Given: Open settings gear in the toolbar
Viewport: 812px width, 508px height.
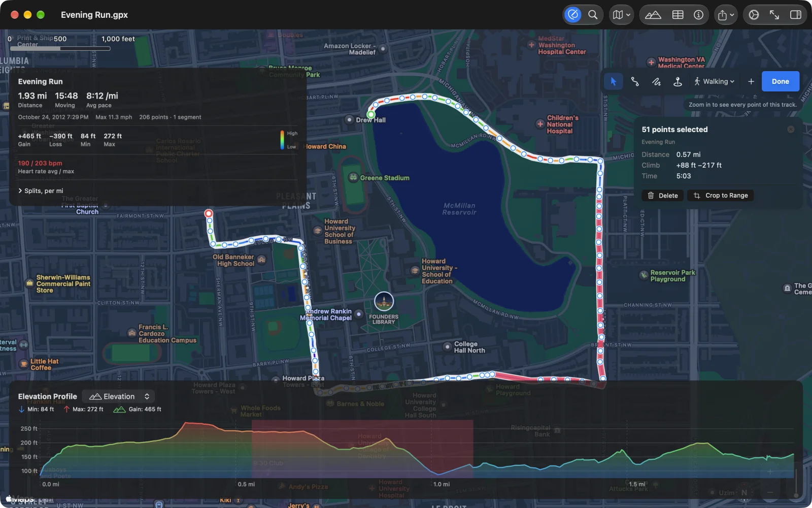Looking at the screenshot, I should (x=754, y=15).
